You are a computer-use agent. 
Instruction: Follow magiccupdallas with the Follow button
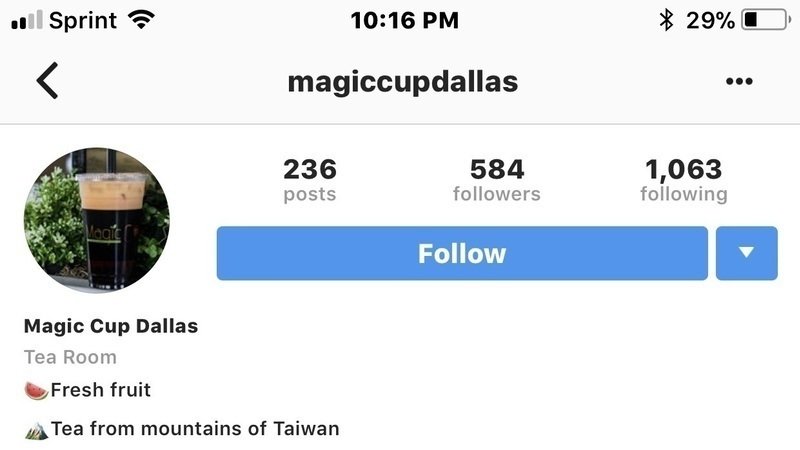[x=462, y=253]
